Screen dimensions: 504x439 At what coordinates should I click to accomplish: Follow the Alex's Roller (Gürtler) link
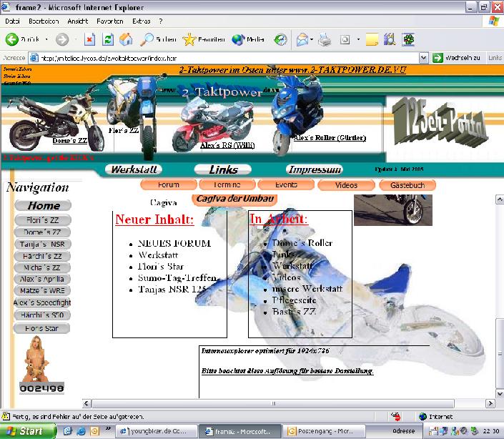pyautogui.click(x=330, y=137)
